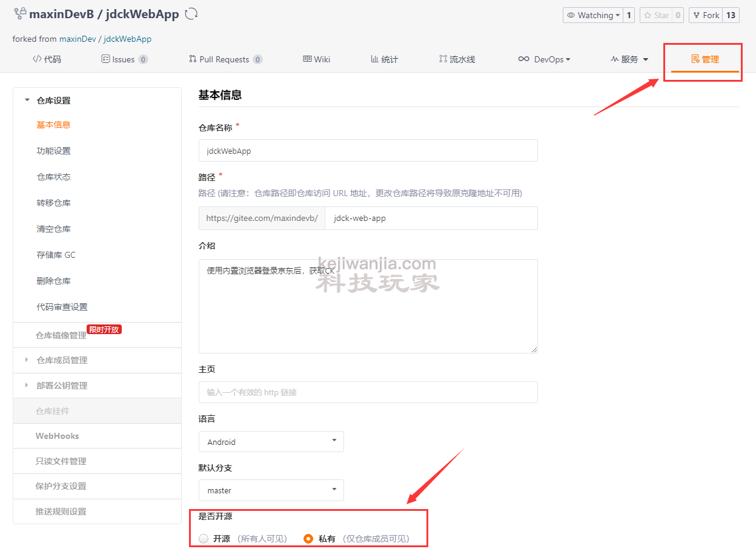
Task: Click the path field containing jdck-web-app
Action: [431, 218]
